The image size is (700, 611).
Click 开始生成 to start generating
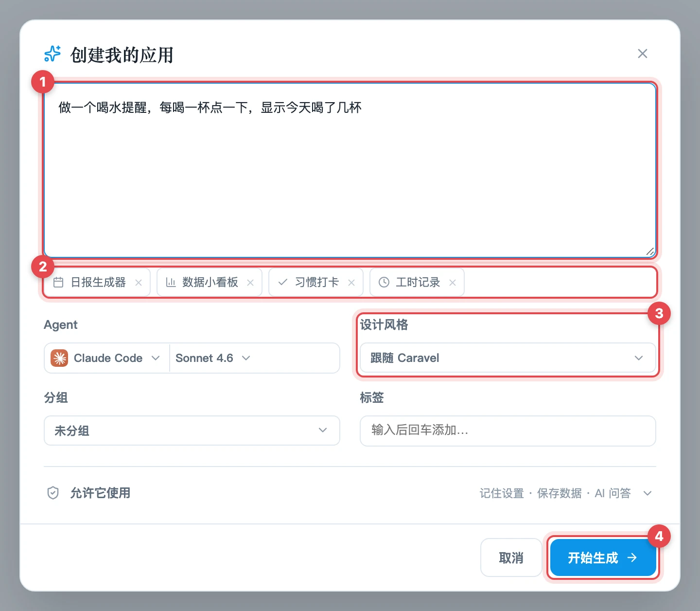click(x=603, y=557)
